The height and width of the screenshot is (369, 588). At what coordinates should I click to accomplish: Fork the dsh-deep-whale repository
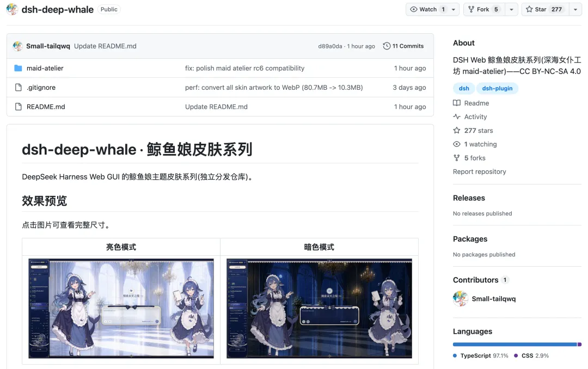485,9
